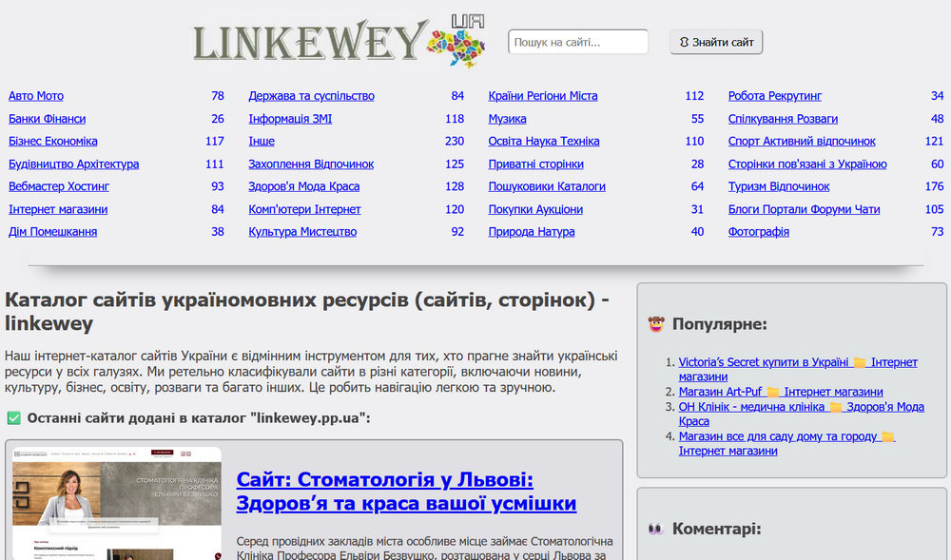Open the Фотографія category
This screenshot has height=560, width=951.
[x=762, y=231]
